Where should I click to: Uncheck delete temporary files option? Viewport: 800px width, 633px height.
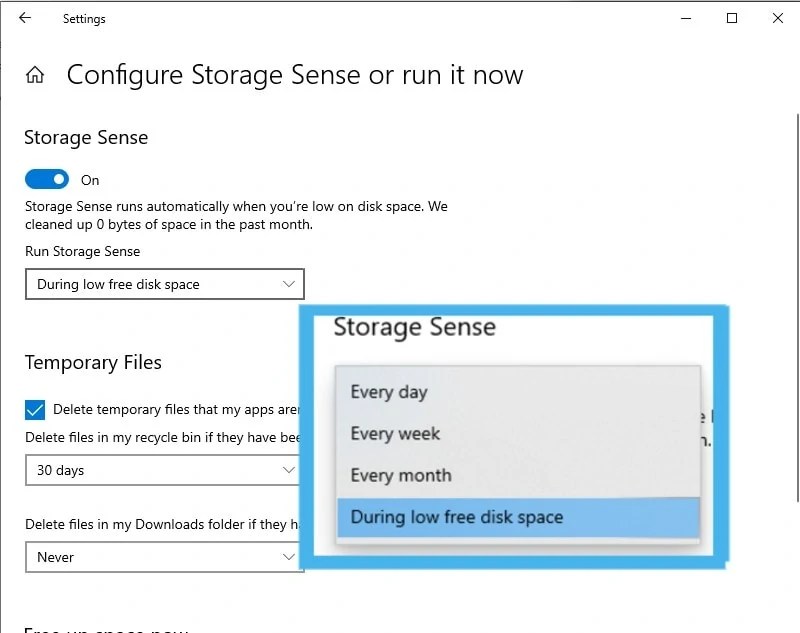[33, 409]
